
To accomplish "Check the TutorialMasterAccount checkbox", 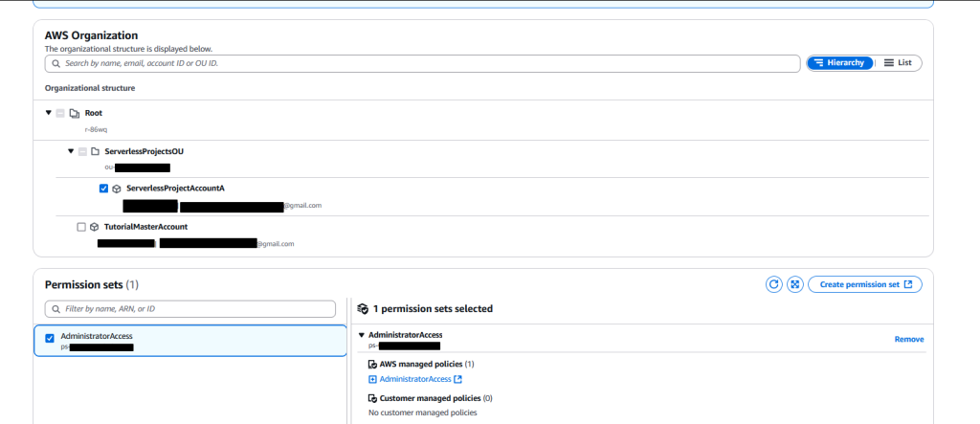I will tap(81, 227).
